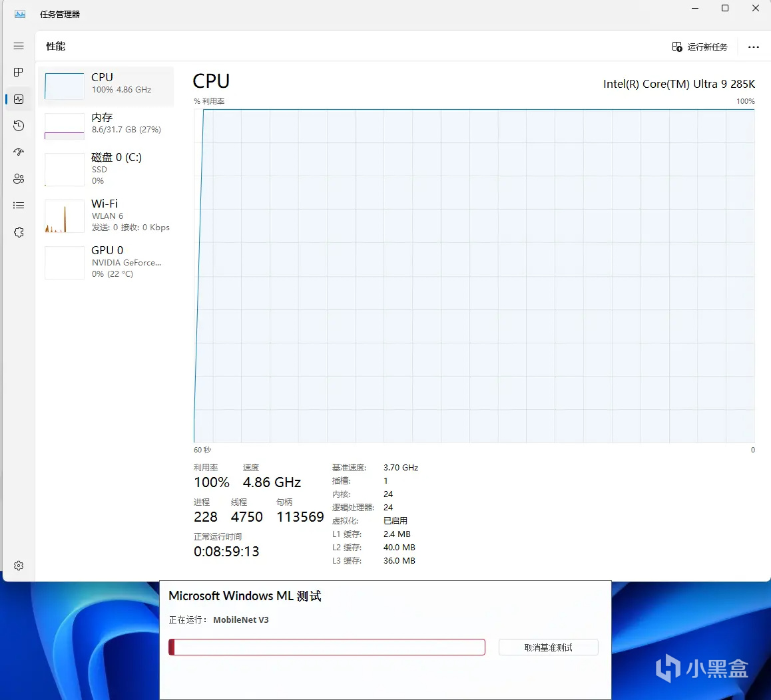This screenshot has width=771, height=700.
Task: Go to the Processes page icon
Action: pyautogui.click(x=19, y=73)
